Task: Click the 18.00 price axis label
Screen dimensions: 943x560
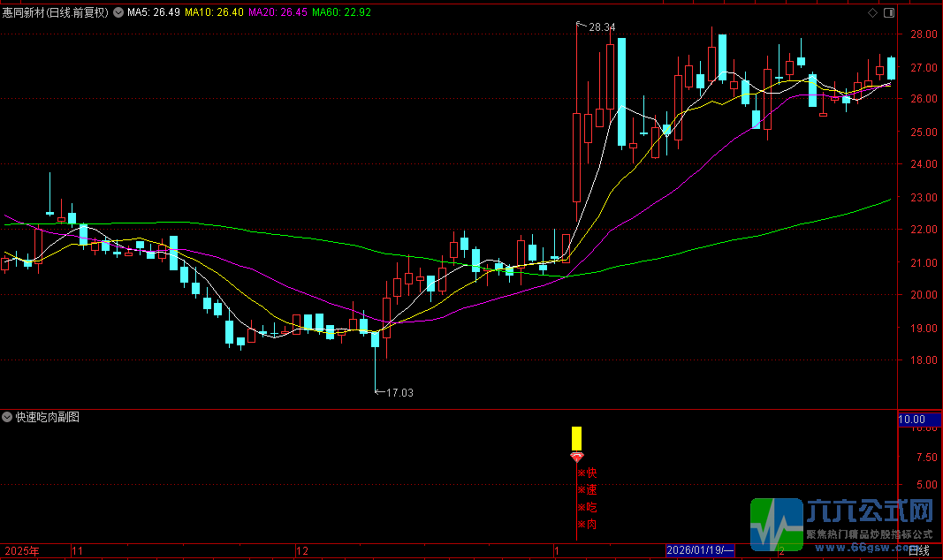Action: pos(924,359)
